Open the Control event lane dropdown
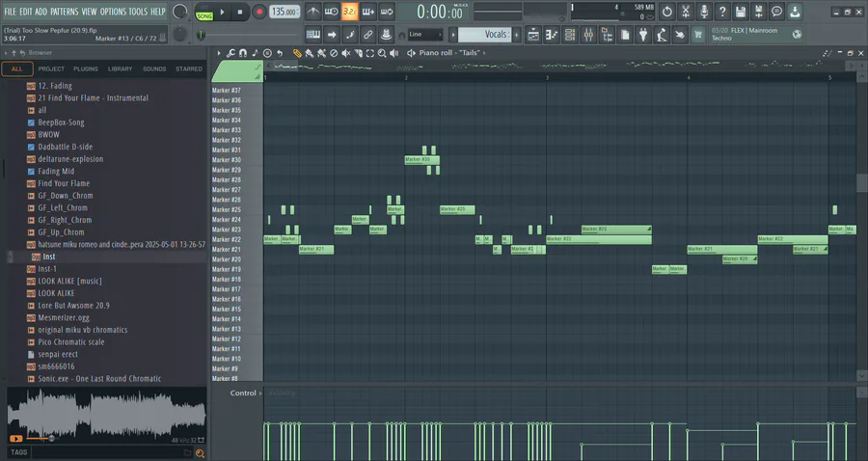The image size is (868, 461). (x=246, y=393)
